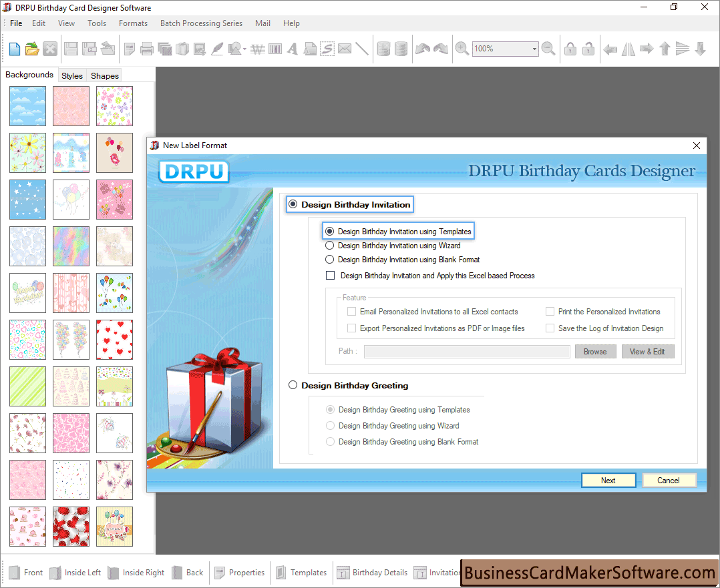Open the 100% zoom level dropdown

coord(534,49)
